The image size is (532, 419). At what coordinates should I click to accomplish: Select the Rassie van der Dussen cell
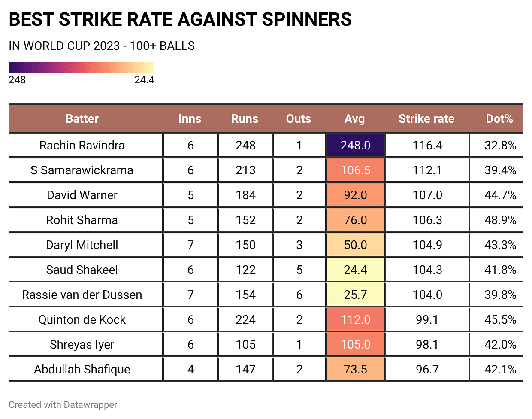coord(82,295)
